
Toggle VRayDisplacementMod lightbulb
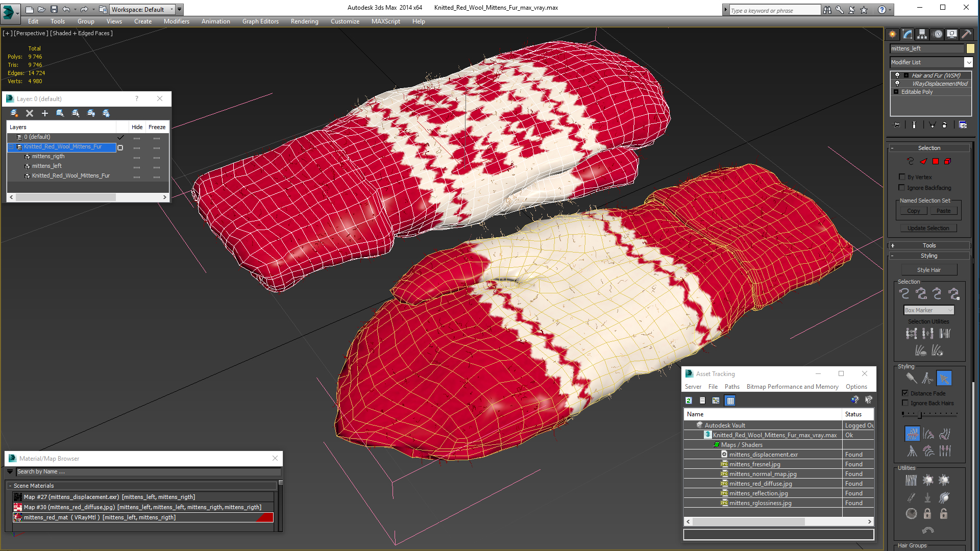click(x=897, y=84)
